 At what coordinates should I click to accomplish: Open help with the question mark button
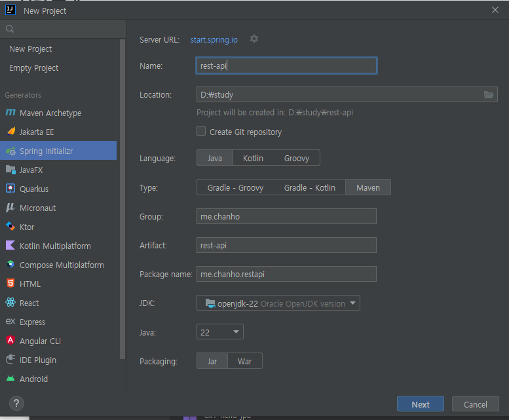tap(16, 404)
